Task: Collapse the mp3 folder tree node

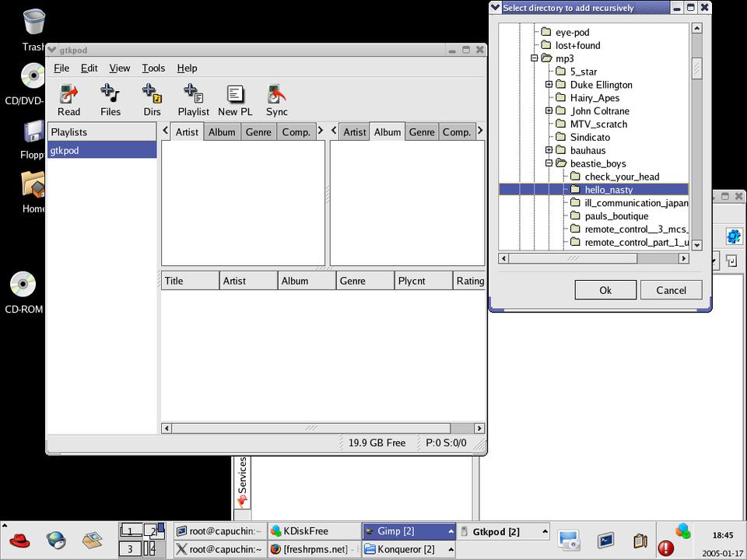Action: coord(535,58)
